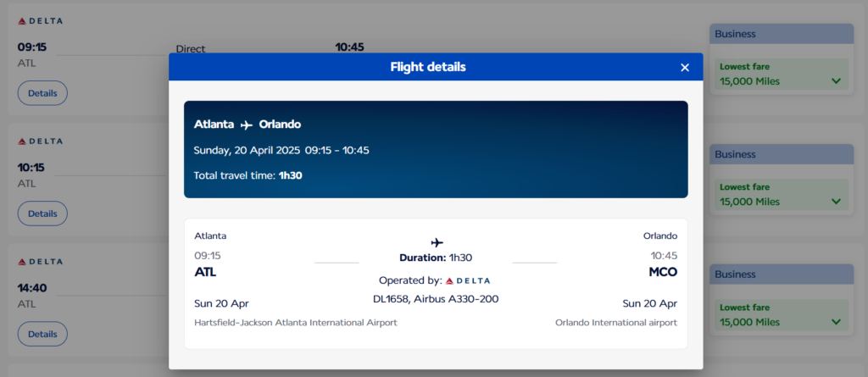Expand Lowest fare chevron for 10:15 flight
The width and height of the screenshot is (868, 377).
836,202
